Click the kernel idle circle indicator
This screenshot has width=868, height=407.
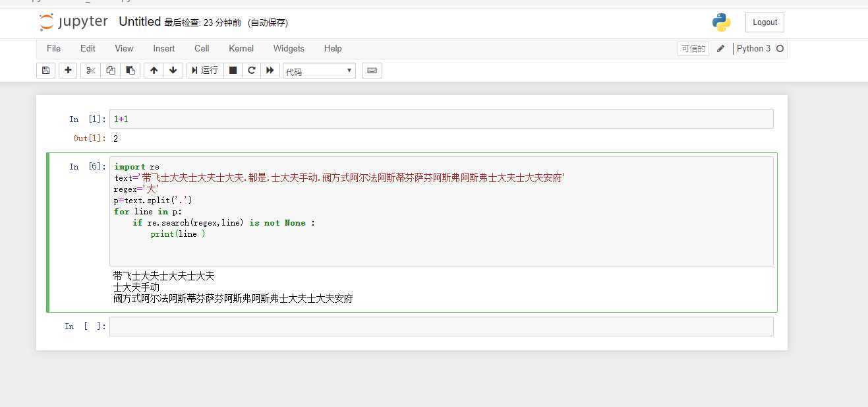click(x=780, y=49)
